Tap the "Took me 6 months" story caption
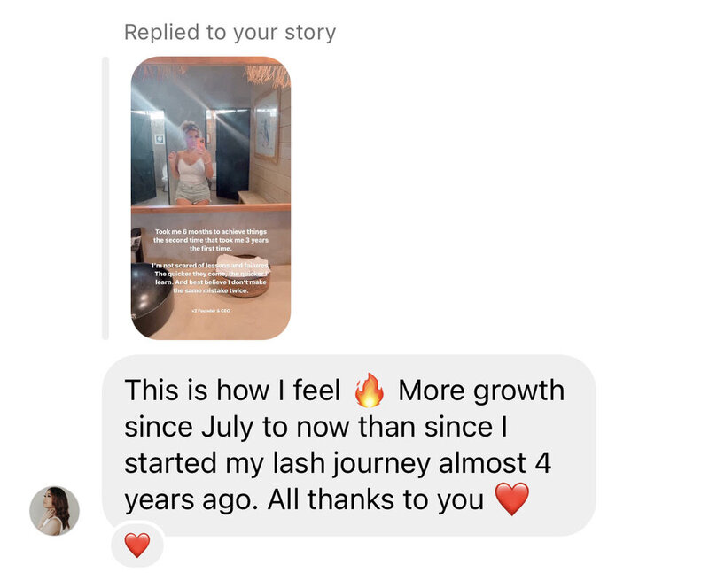709x588 pixels. click(211, 240)
